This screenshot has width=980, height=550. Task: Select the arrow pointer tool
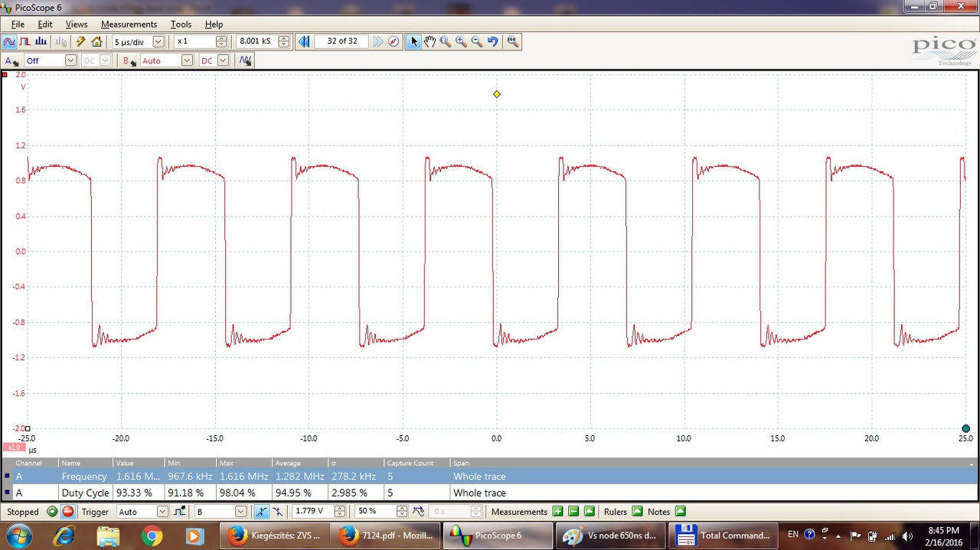point(413,41)
